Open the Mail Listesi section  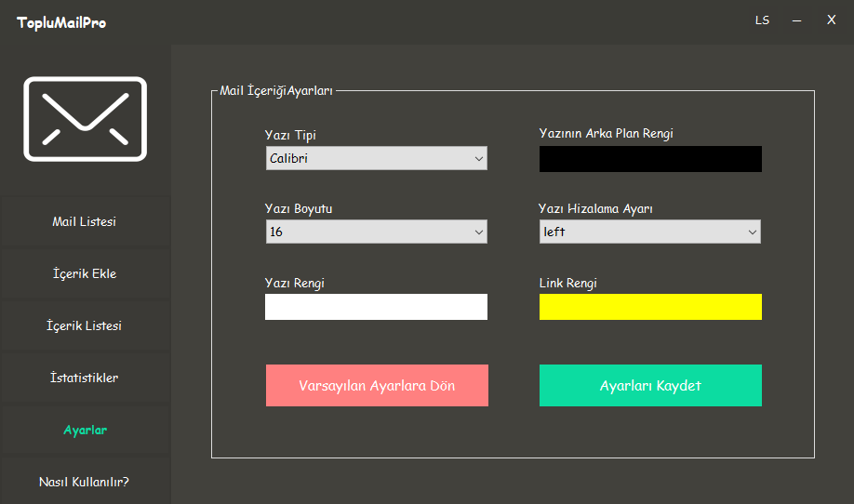click(x=85, y=222)
